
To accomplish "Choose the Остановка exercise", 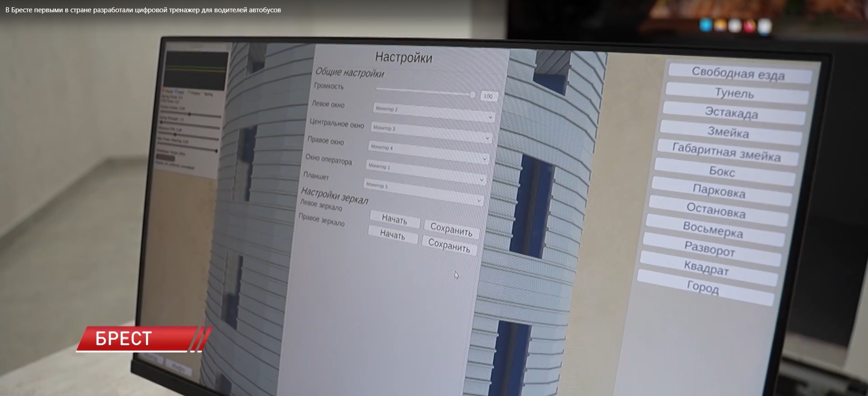I will click(716, 211).
